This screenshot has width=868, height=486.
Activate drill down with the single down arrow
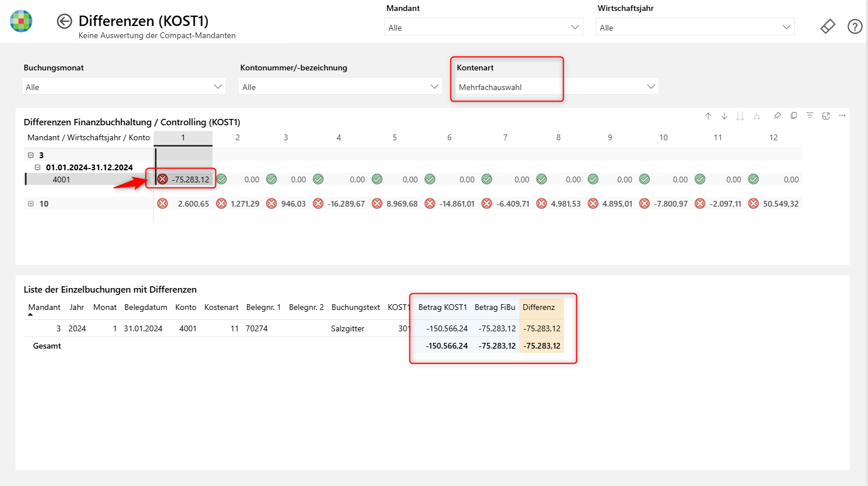click(724, 116)
